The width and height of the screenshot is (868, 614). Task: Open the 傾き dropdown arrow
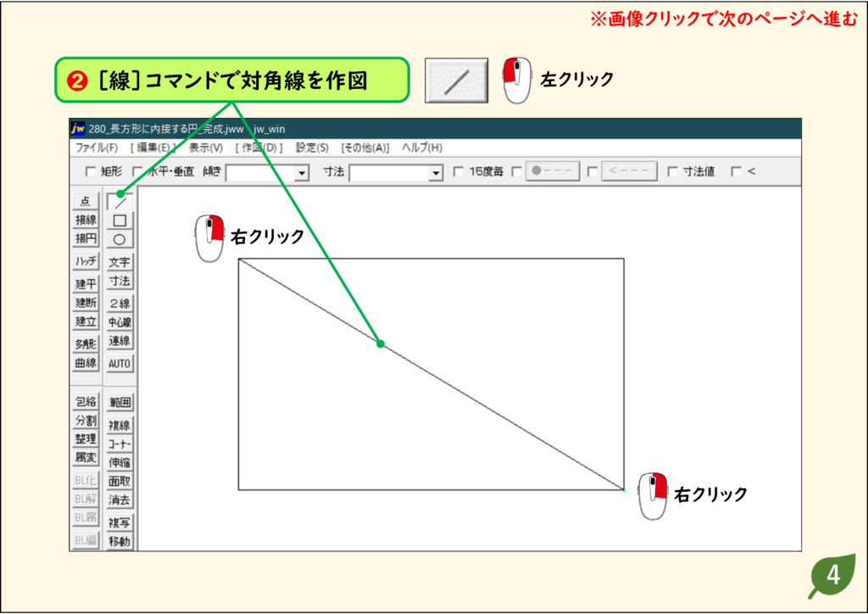[302, 173]
